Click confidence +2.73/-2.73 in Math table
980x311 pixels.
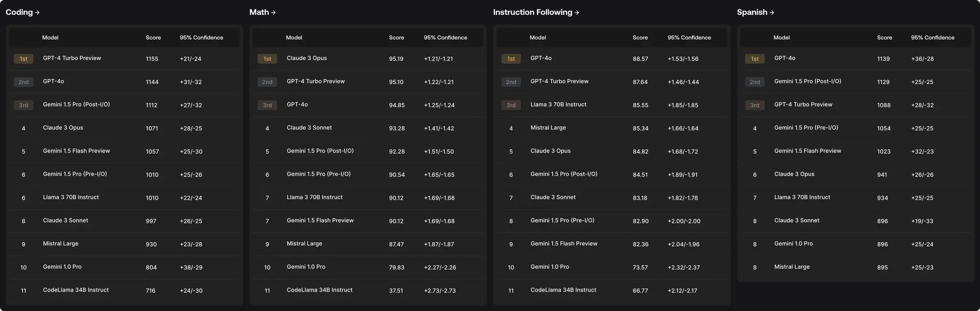pos(440,291)
